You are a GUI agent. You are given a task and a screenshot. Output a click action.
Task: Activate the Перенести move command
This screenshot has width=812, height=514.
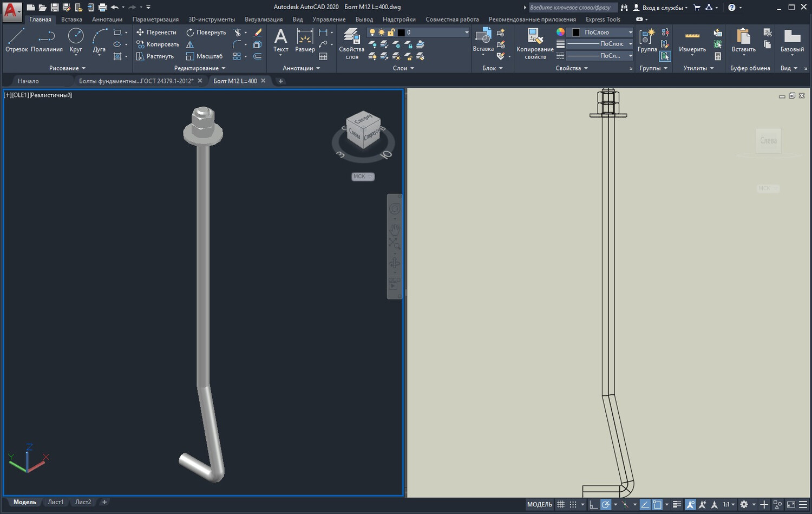156,32
